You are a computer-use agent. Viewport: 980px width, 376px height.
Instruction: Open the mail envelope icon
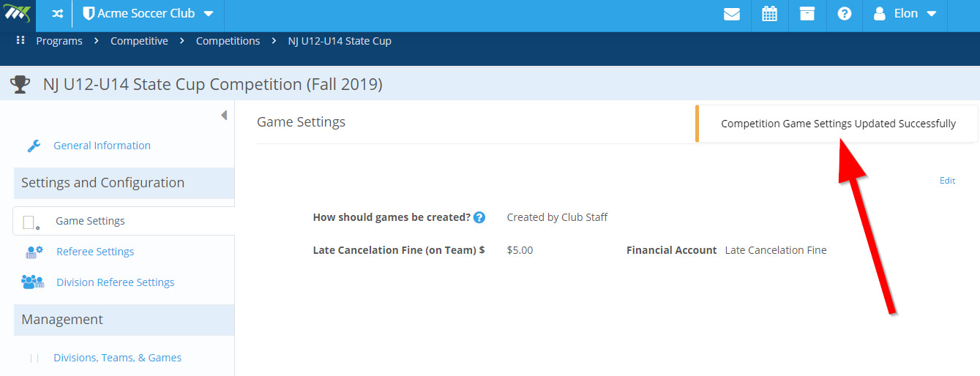click(x=732, y=14)
